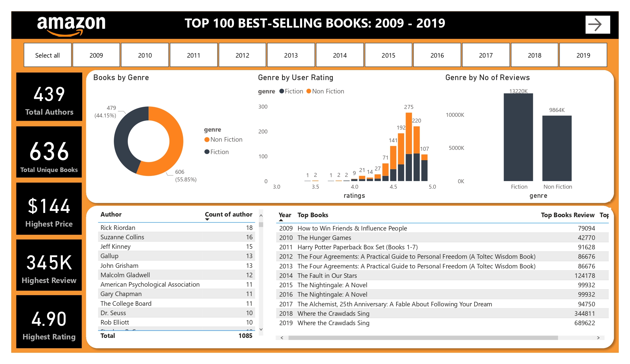Toggle the Select all year slicer

[47, 55]
